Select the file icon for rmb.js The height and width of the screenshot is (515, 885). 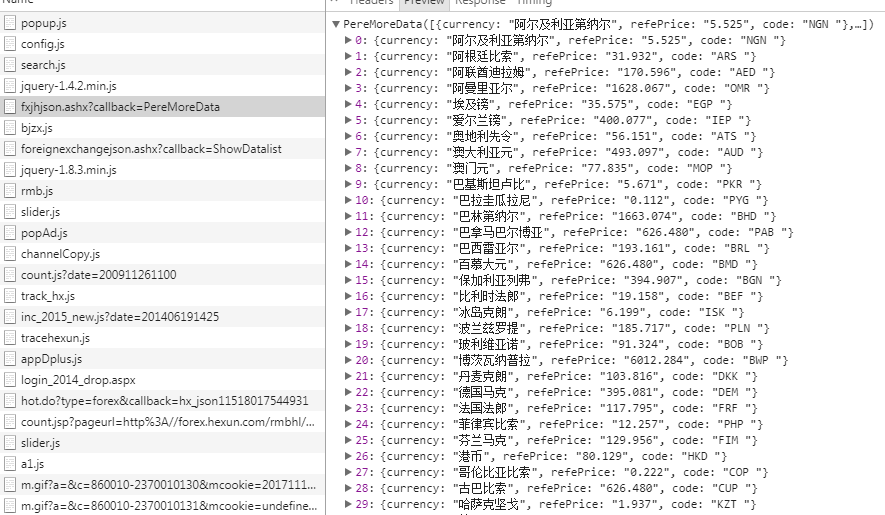coord(10,191)
